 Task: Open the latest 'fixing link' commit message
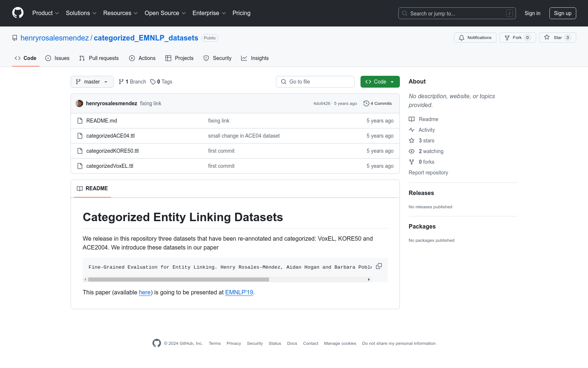coord(151,103)
